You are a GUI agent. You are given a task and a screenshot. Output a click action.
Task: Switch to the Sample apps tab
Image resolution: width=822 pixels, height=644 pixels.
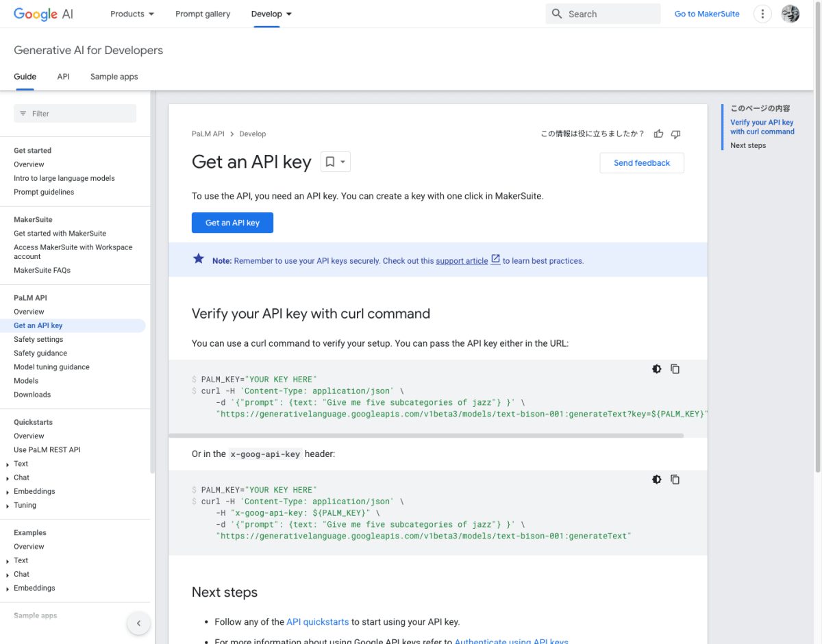114,77
